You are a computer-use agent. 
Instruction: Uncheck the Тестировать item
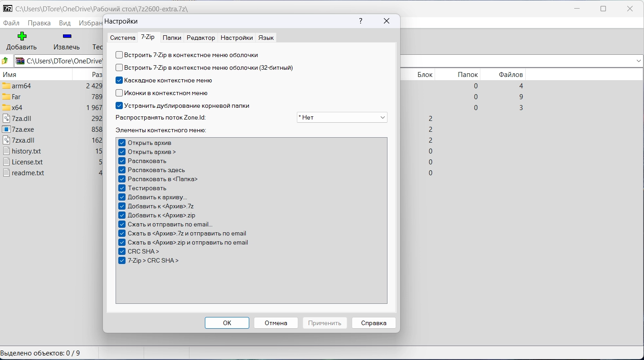tap(122, 188)
